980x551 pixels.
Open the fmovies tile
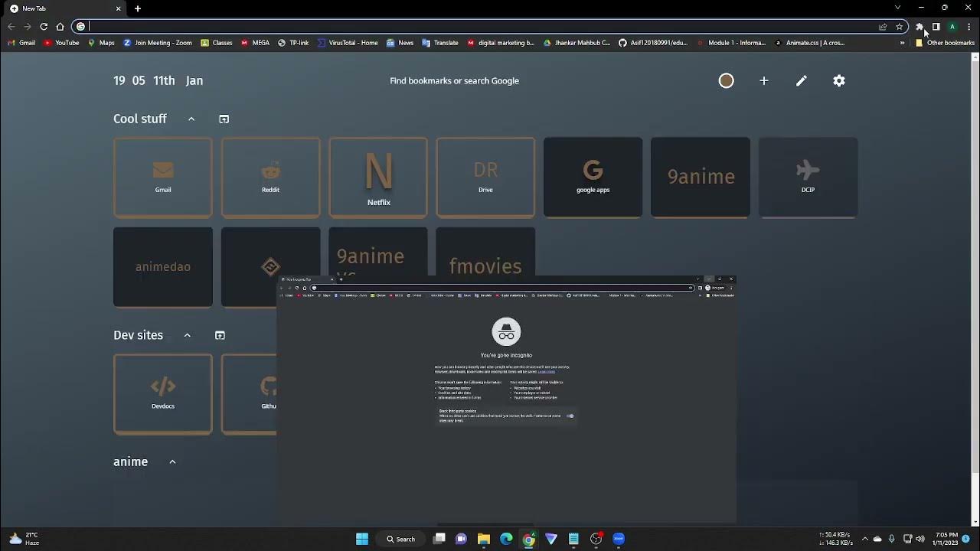pos(485,253)
